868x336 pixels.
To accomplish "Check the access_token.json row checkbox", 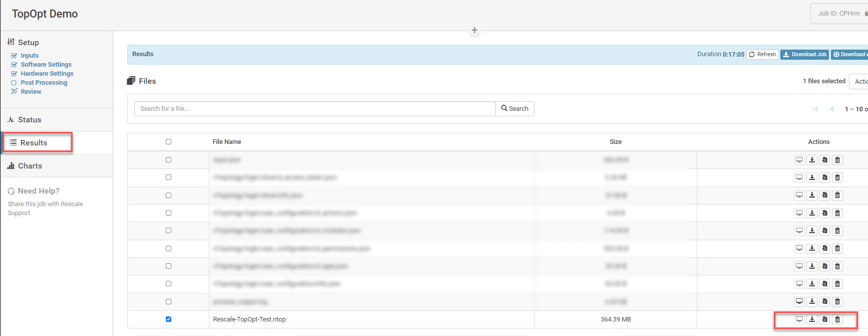I will tap(168, 178).
